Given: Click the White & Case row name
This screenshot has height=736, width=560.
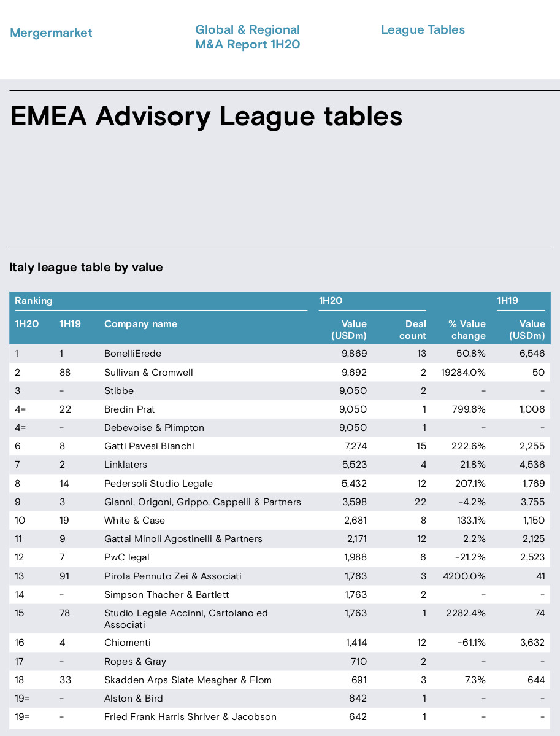Looking at the screenshot, I should click(134, 520).
